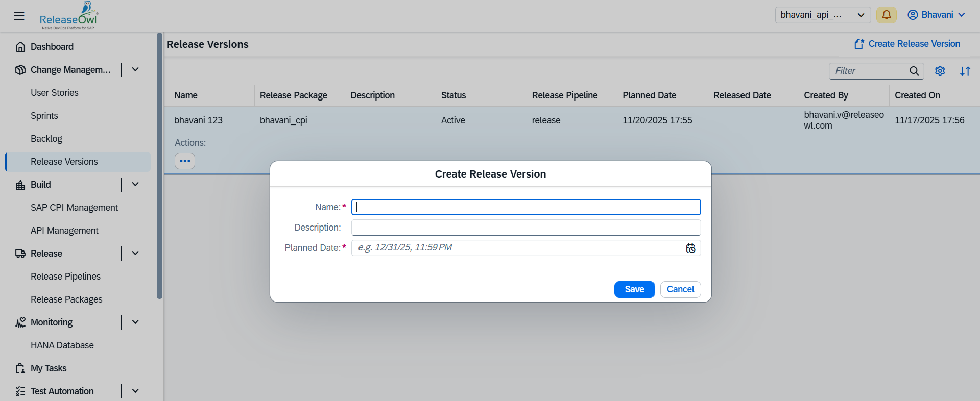Cancel the Create Release Version dialog

click(x=680, y=289)
